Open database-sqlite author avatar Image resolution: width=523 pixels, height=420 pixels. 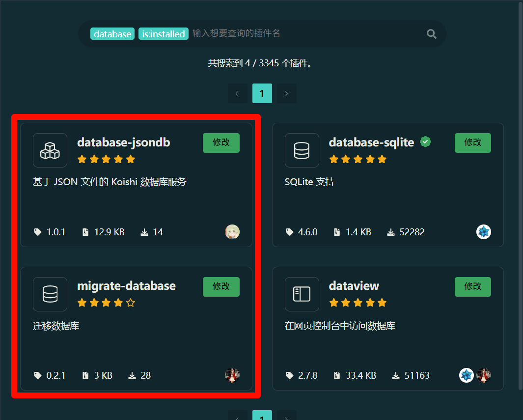pos(484,232)
